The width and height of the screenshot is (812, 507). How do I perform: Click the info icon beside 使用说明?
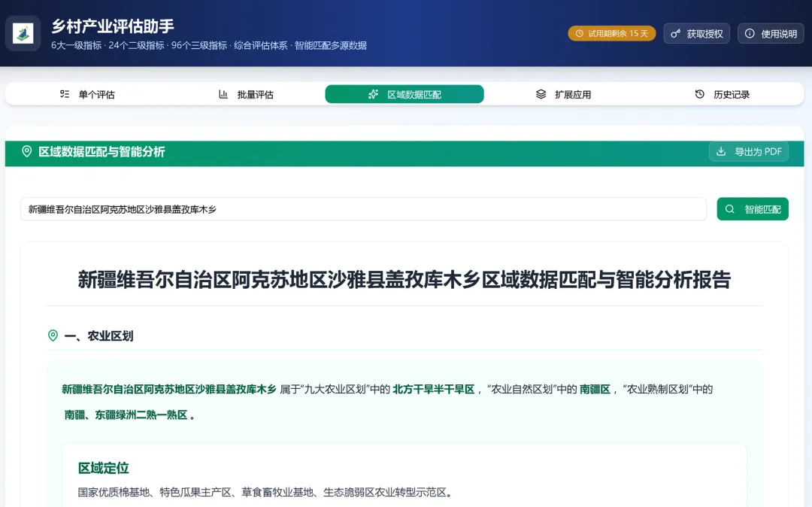tap(750, 34)
